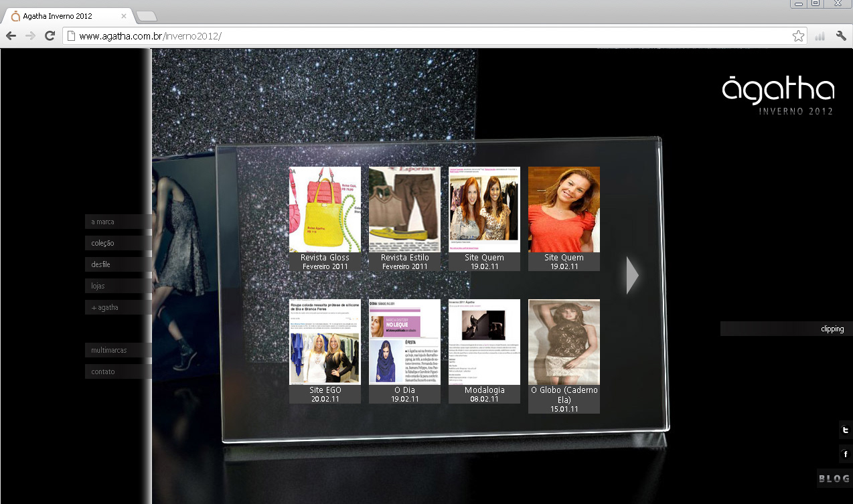Image resolution: width=853 pixels, height=504 pixels.
Task: Click the browser back arrow
Action: tap(11, 36)
